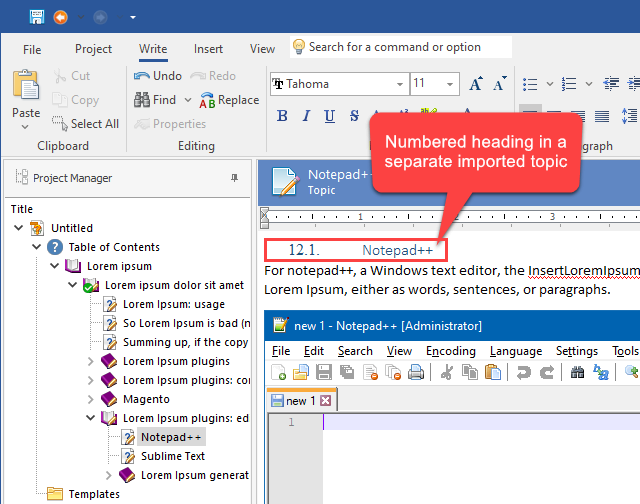The height and width of the screenshot is (504, 640).
Task: Open Find with the binoculars button
Action: (x=155, y=100)
